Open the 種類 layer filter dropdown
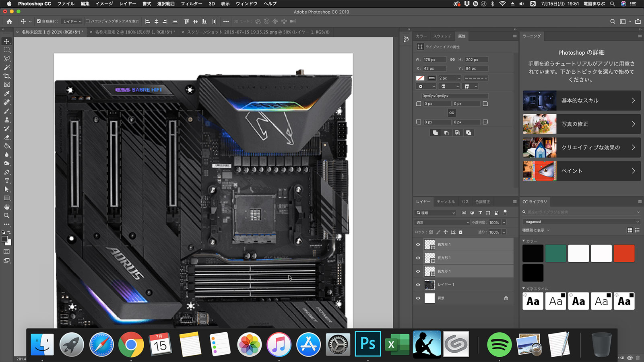The width and height of the screenshot is (644, 362). click(x=436, y=213)
